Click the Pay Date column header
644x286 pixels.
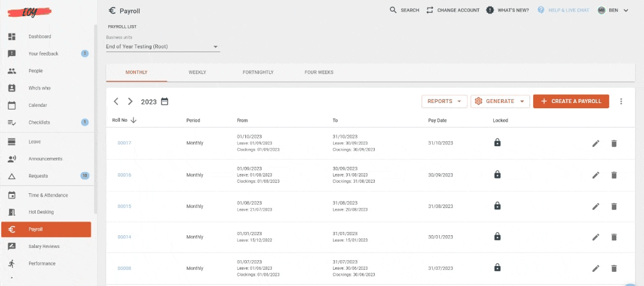437,120
